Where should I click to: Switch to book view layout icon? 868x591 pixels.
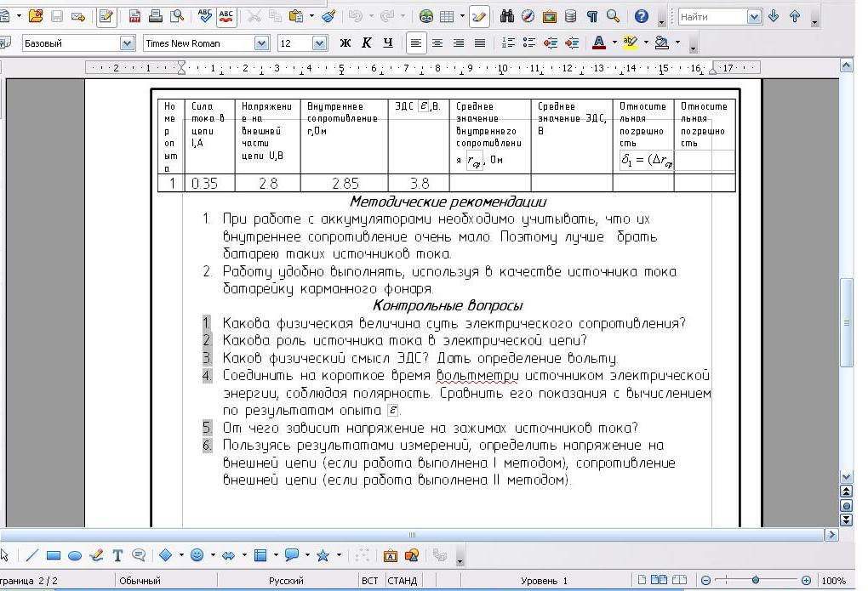[x=679, y=580]
